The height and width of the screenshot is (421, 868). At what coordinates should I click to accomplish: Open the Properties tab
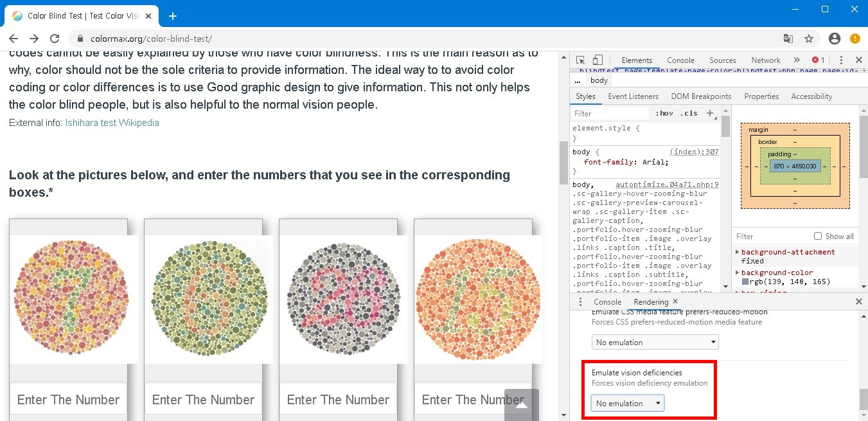click(x=761, y=96)
